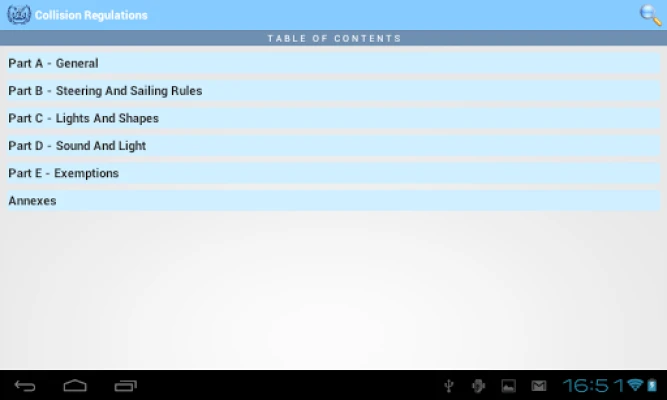Tap the USB connection status icon
The width and height of the screenshot is (667, 400).
pos(450,385)
